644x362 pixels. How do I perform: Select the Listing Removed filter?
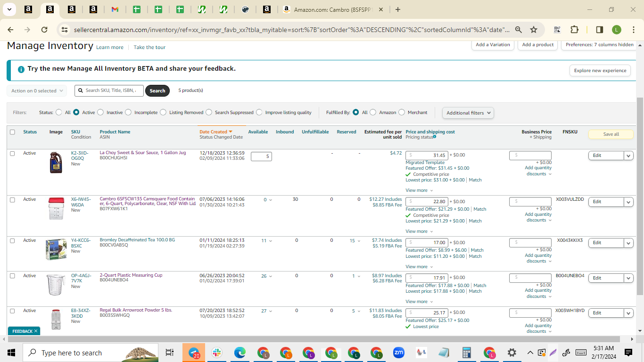[x=163, y=113]
